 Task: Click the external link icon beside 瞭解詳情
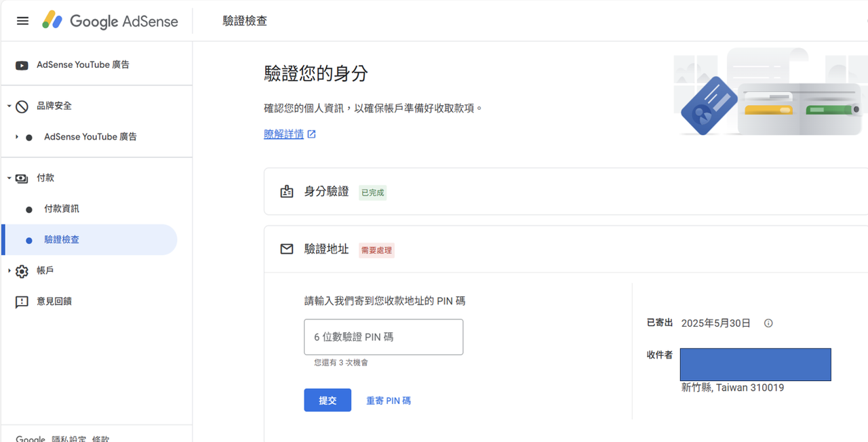pos(311,134)
